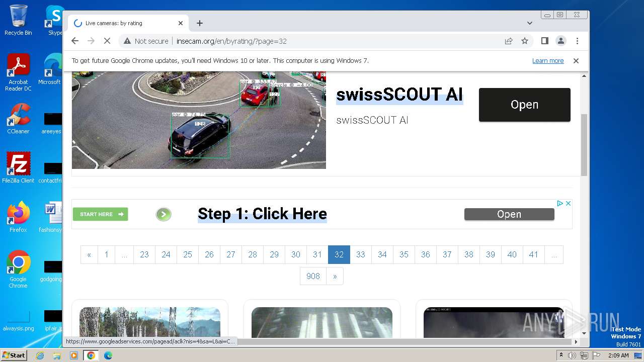
Task: Click the Not secure warning icon
Action: click(x=127, y=41)
